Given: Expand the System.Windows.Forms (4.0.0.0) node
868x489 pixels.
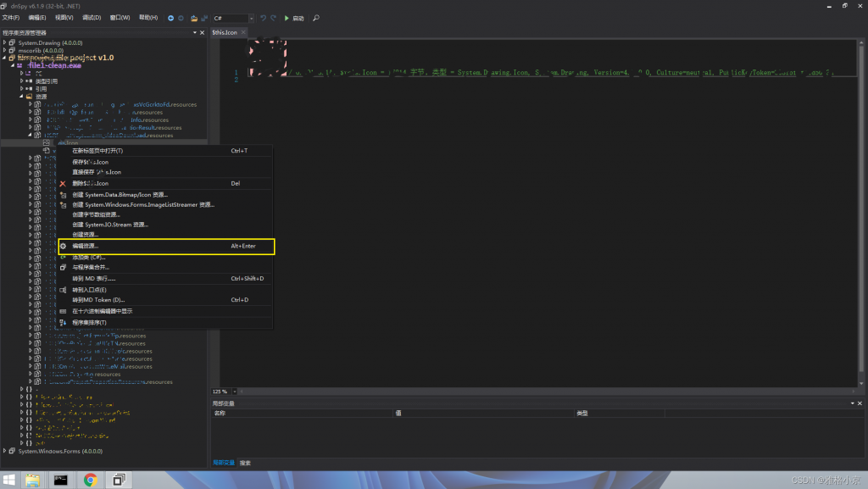Looking at the screenshot, I should (5, 452).
